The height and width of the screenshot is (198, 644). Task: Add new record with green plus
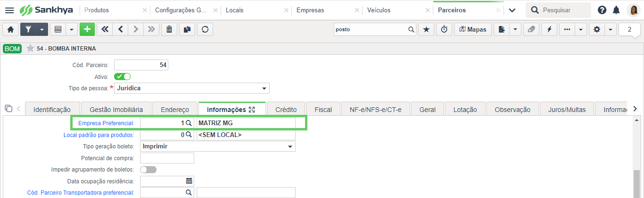(87, 29)
